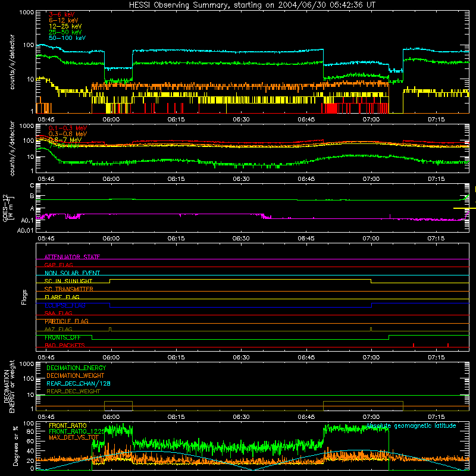The width and height of the screenshot is (476, 476).
Task: Click the REAR_DEC_CHAN/128 legend label
Action: click(79, 383)
